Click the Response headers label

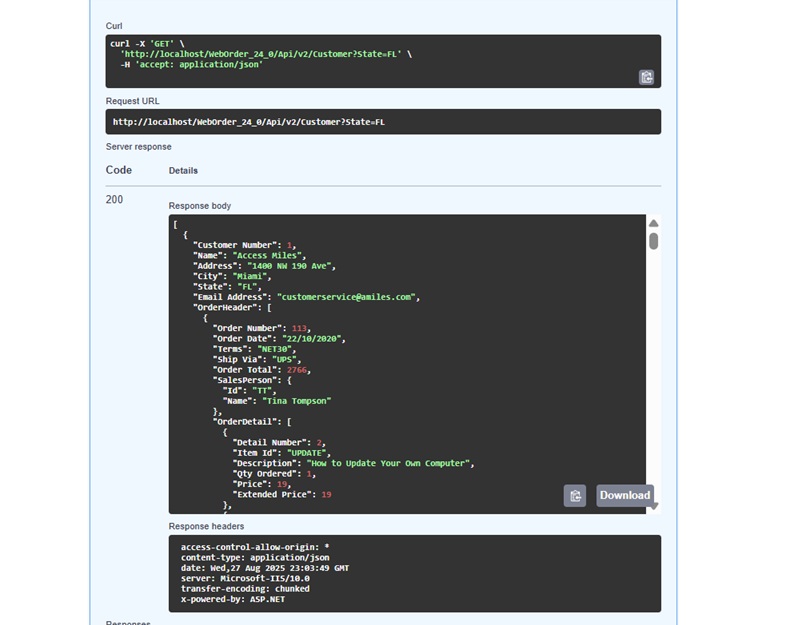click(205, 525)
